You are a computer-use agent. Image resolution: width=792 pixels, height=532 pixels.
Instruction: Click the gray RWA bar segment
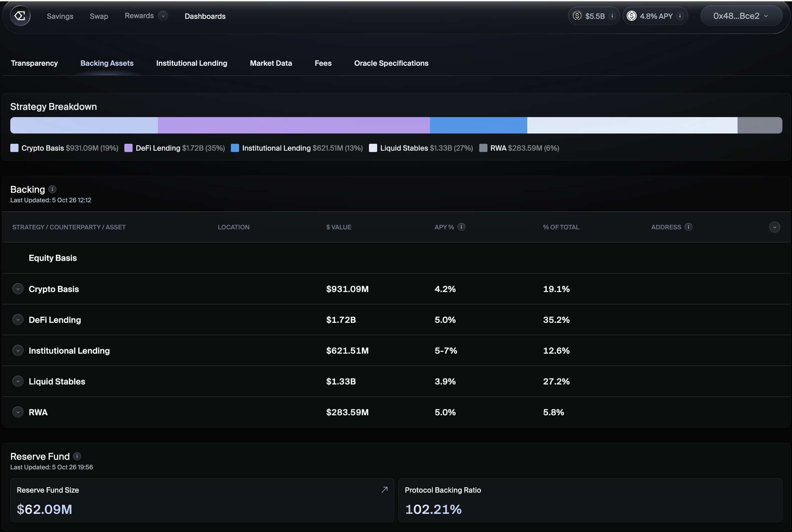click(760, 125)
